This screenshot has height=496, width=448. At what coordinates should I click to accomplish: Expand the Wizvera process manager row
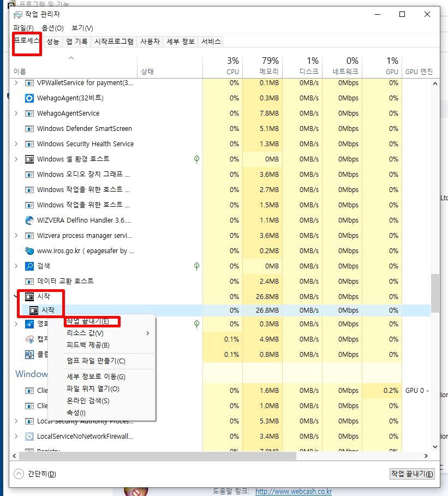[16, 236]
